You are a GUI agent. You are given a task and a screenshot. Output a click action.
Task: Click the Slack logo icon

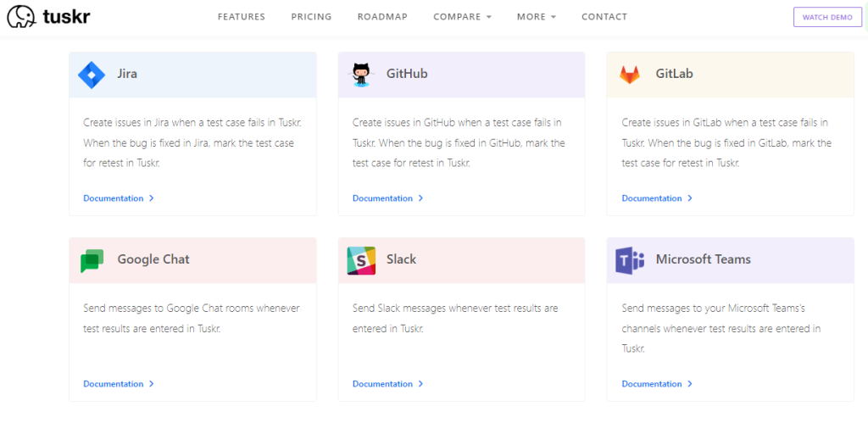[x=361, y=260]
